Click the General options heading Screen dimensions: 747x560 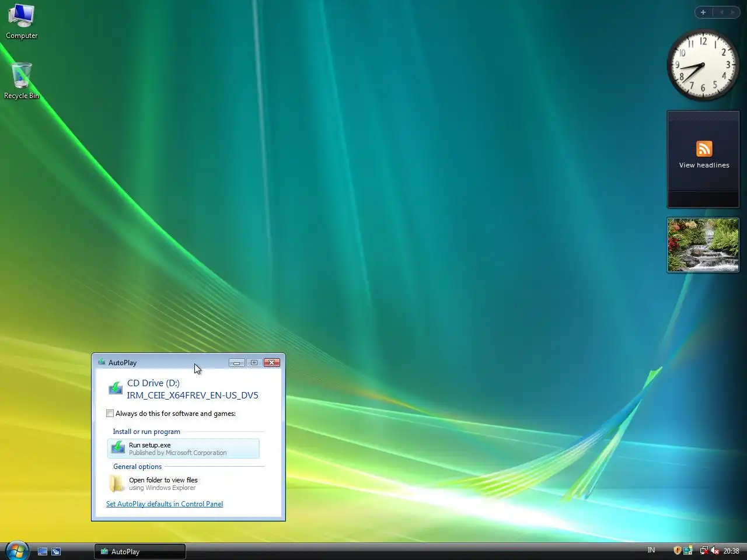click(x=137, y=467)
